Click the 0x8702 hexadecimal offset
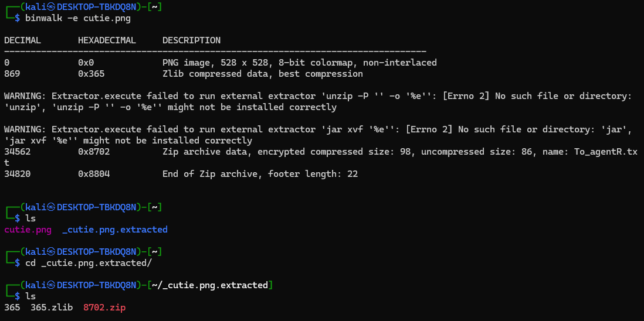Image resolution: width=644 pixels, height=321 pixels. point(94,152)
